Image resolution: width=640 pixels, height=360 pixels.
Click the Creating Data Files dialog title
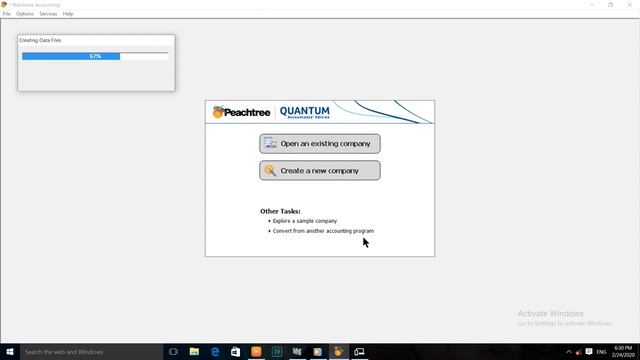click(x=40, y=40)
